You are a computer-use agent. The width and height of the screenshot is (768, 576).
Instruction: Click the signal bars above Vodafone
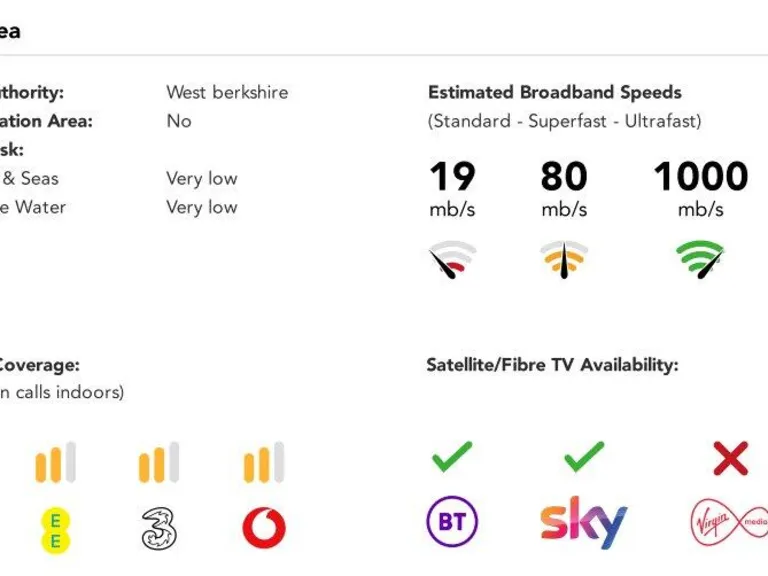[264, 463]
